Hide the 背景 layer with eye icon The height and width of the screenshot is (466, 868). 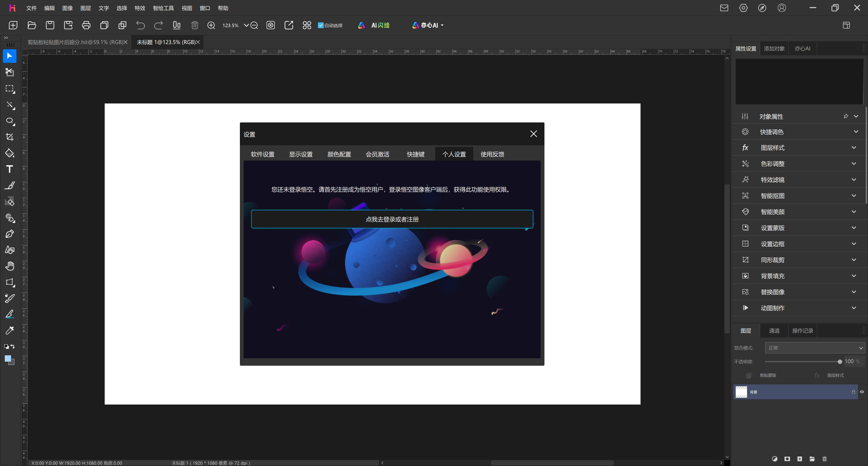[862, 392]
